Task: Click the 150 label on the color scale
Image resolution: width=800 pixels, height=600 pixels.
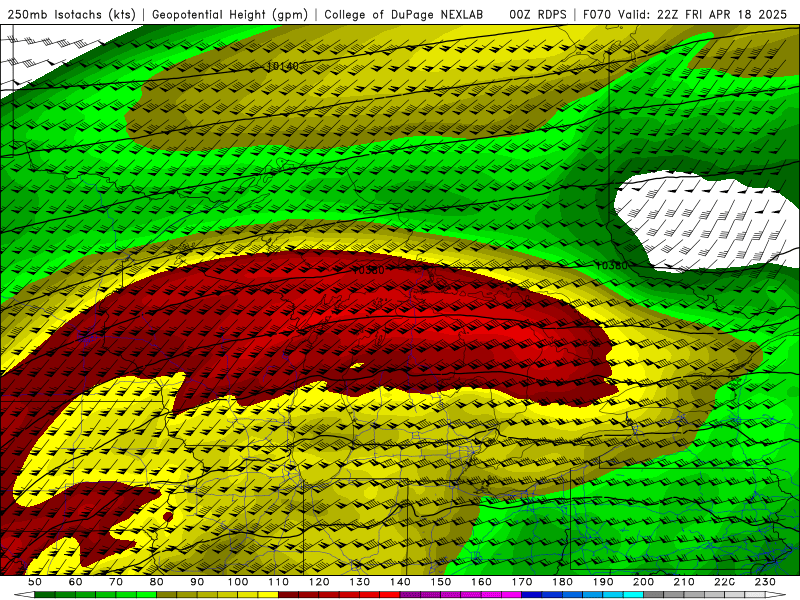Action: point(441,582)
